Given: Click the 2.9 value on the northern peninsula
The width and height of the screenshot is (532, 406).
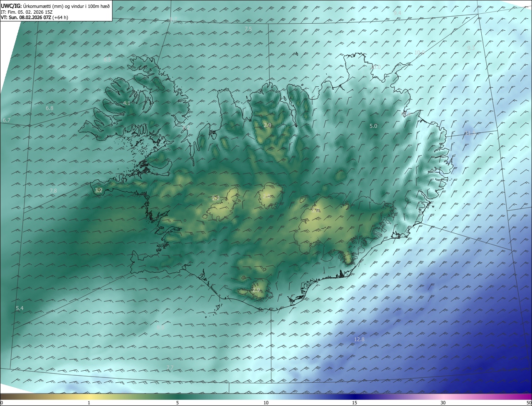Looking at the screenshot, I should click(x=267, y=125).
